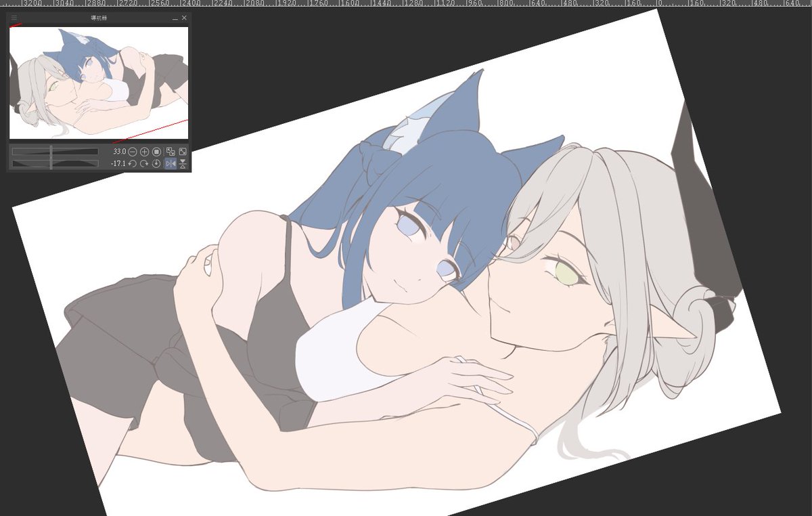Minimize the Navigator panel
The width and height of the screenshot is (812, 516).
tap(175, 18)
